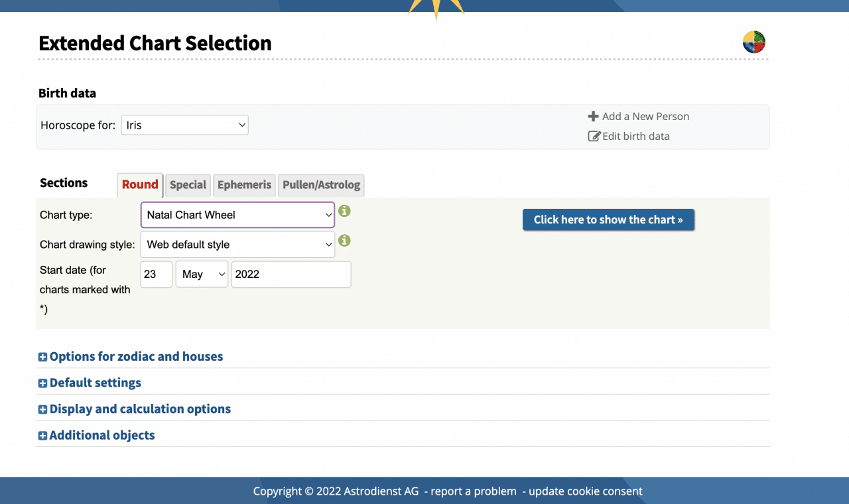Open the Horoscope for dropdown showing Iris
The image size is (849, 504).
tap(184, 125)
